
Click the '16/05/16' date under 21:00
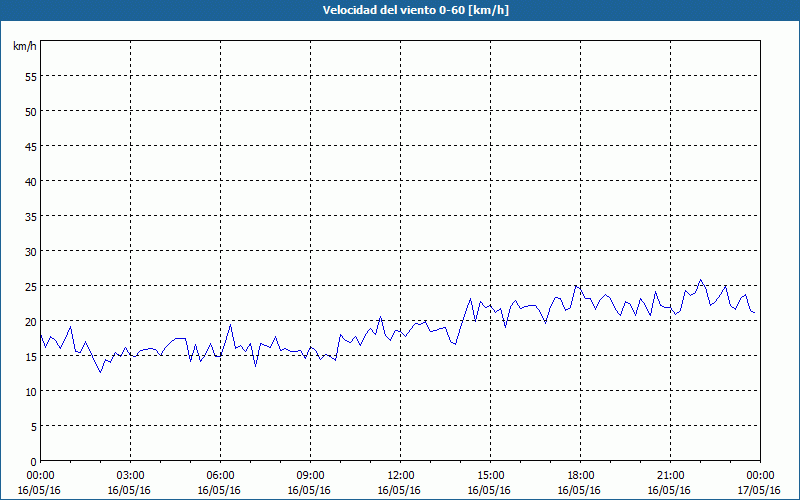[x=669, y=490]
